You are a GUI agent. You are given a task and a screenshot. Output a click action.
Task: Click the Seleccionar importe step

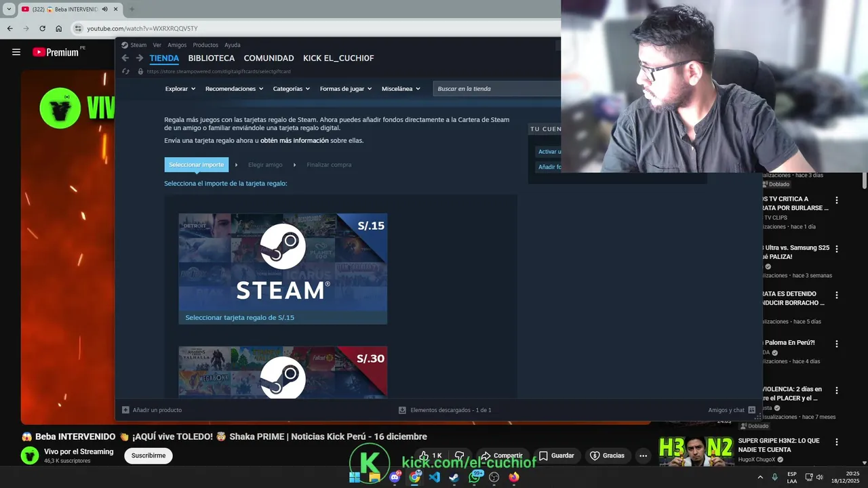[196, 165]
